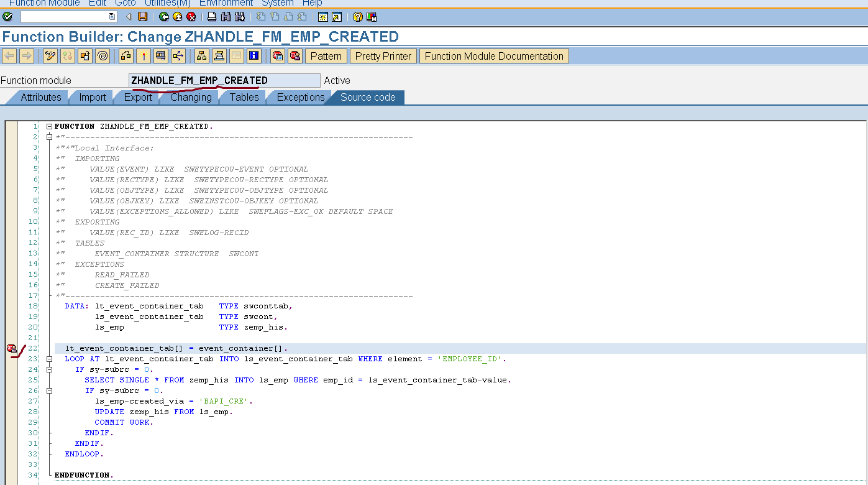The height and width of the screenshot is (485, 868).
Task: Collapse the FUNCTION block on line 1
Action: tap(49, 126)
